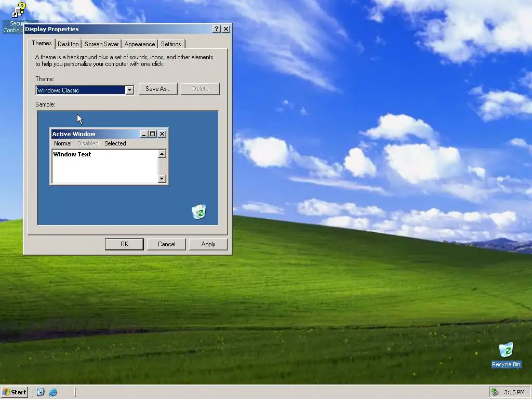The width and height of the screenshot is (532, 399).
Task: Switch to the Desktop tab
Action: tap(68, 44)
